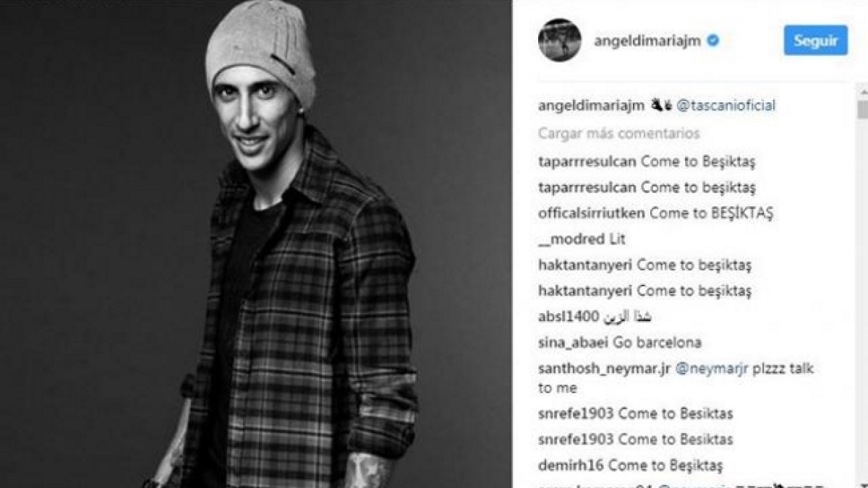This screenshot has height=488, width=868.
Task: Open officalsirriutken commenter profile
Action: [x=592, y=213]
